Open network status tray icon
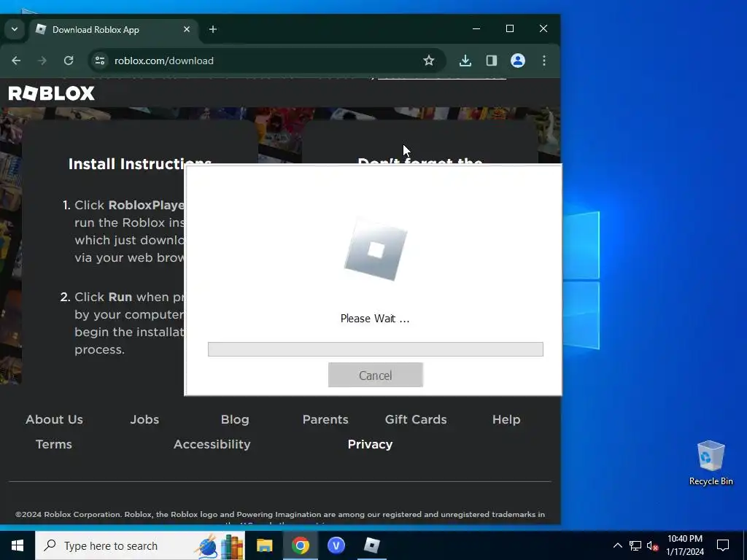The image size is (747, 560). [x=635, y=545]
